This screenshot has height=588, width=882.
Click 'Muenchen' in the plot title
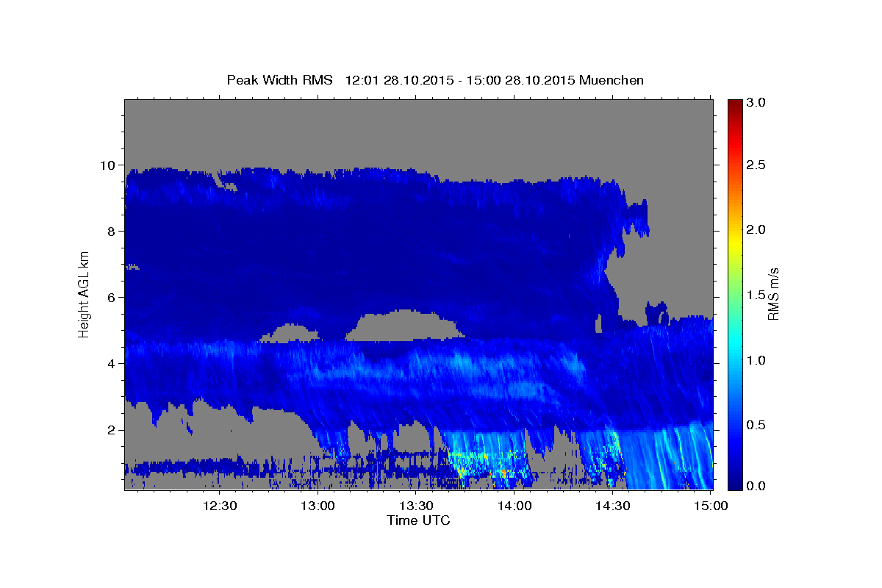tap(612, 80)
